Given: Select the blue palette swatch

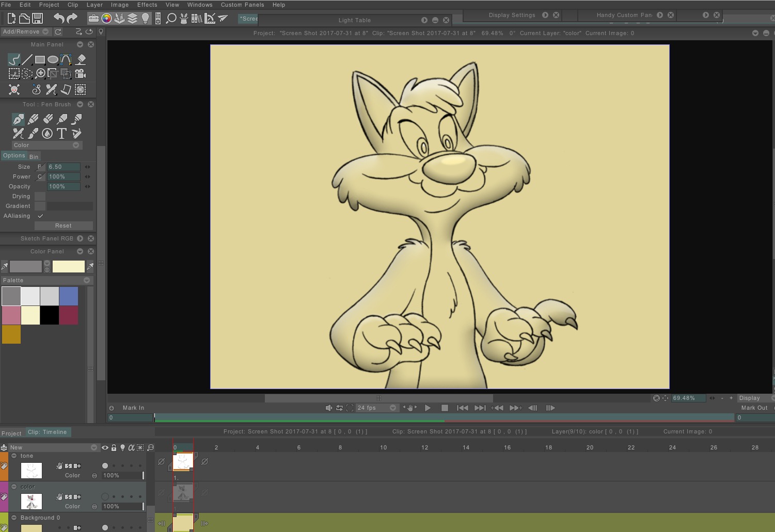Looking at the screenshot, I should (x=69, y=296).
